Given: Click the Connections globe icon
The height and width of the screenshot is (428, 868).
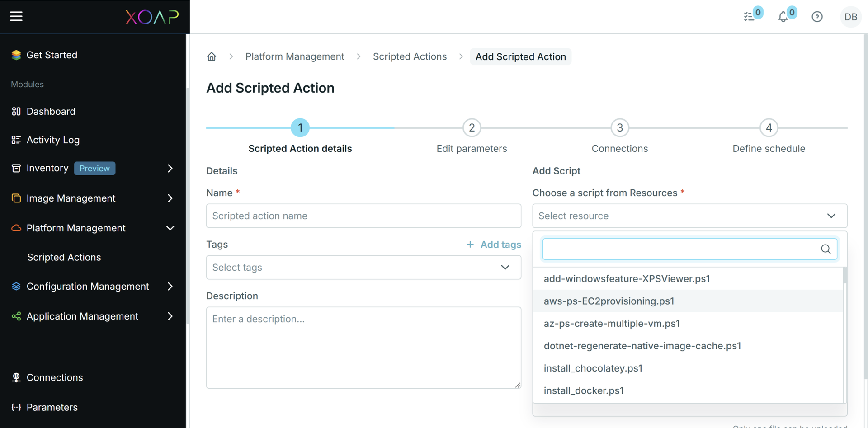Looking at the screenshot, I should [x=16, y=377].
